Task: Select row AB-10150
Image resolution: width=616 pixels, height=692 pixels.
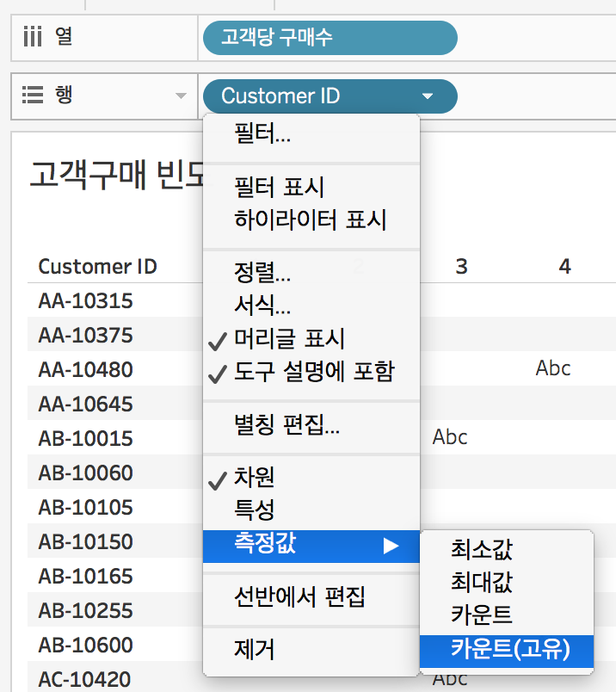Action: pyautogui.click(x=86, y=542)
